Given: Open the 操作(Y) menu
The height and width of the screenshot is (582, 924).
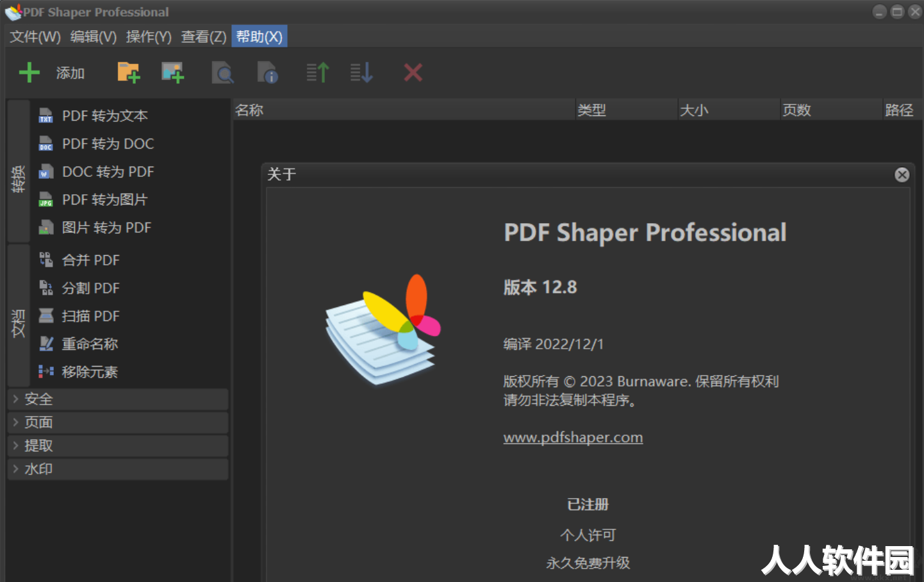Looking at the screenshot, I should pos(149,37).
